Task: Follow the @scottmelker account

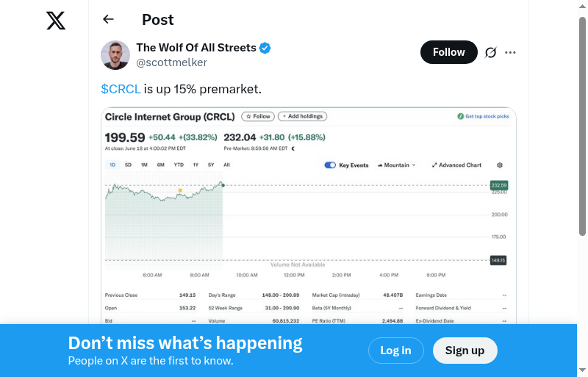Action: 448,52
